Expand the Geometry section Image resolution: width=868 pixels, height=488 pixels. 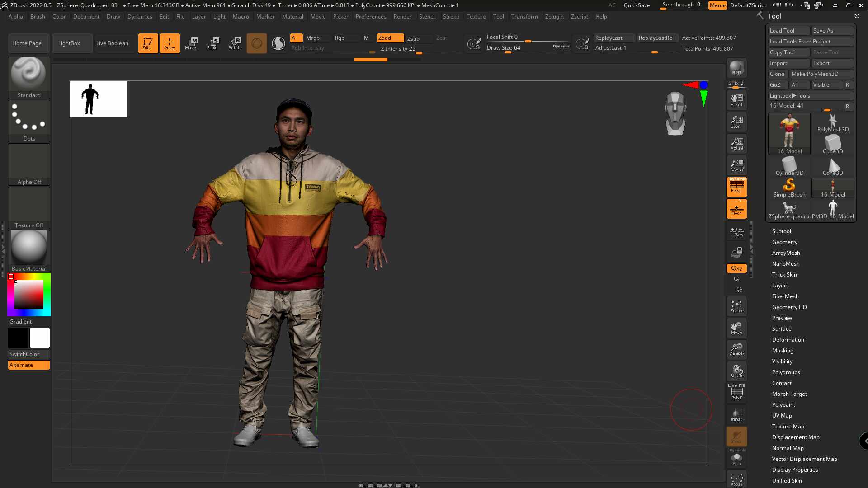click(x=784, y=242)
